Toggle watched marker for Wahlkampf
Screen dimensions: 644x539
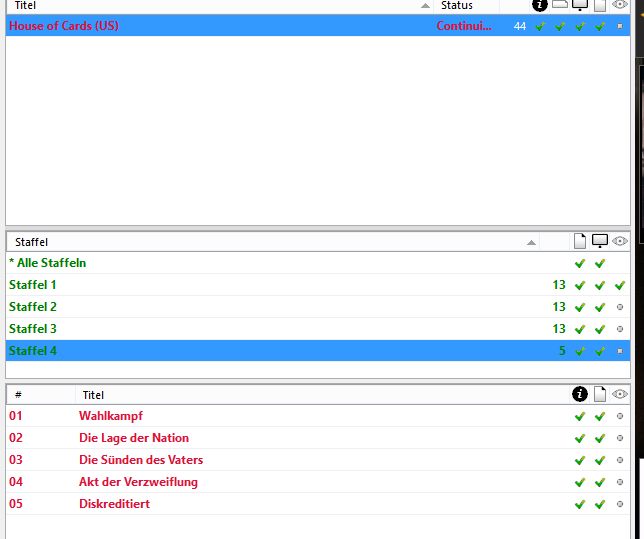point(620,416)
